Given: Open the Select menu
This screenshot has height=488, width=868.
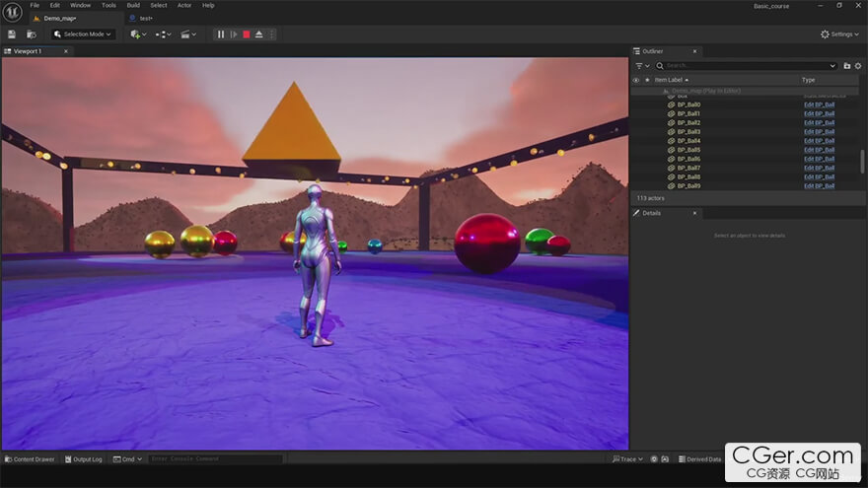Looking at the screenshot, I should [159, 5].
